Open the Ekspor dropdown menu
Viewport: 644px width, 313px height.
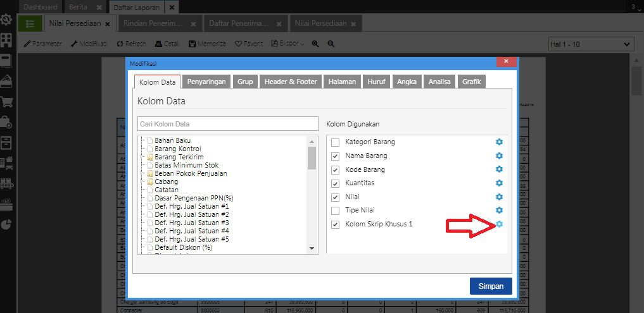(x=287, y=44)
